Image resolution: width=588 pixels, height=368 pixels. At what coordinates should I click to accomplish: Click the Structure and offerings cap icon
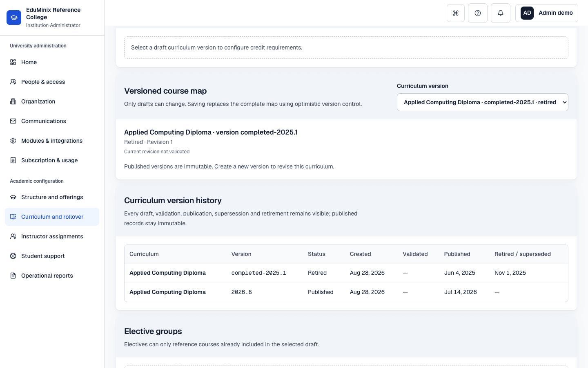coord(13,197)
